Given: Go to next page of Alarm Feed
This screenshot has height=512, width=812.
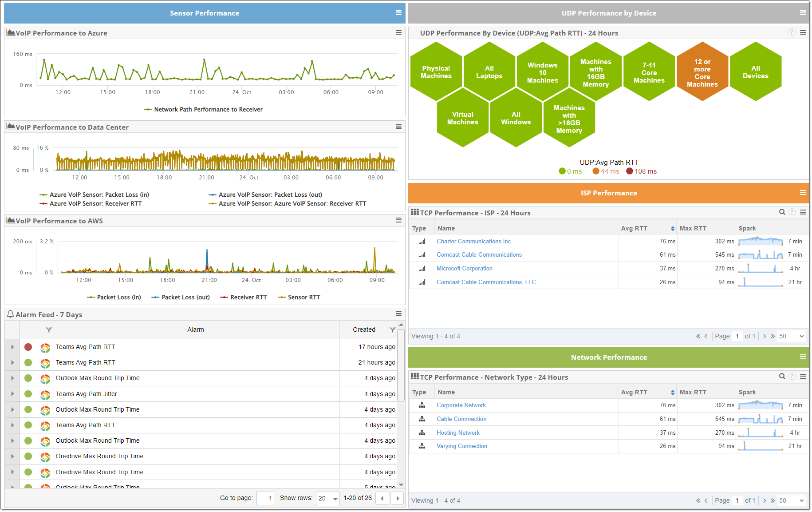Looking at the screenshot, I should (x=398, y=498).
